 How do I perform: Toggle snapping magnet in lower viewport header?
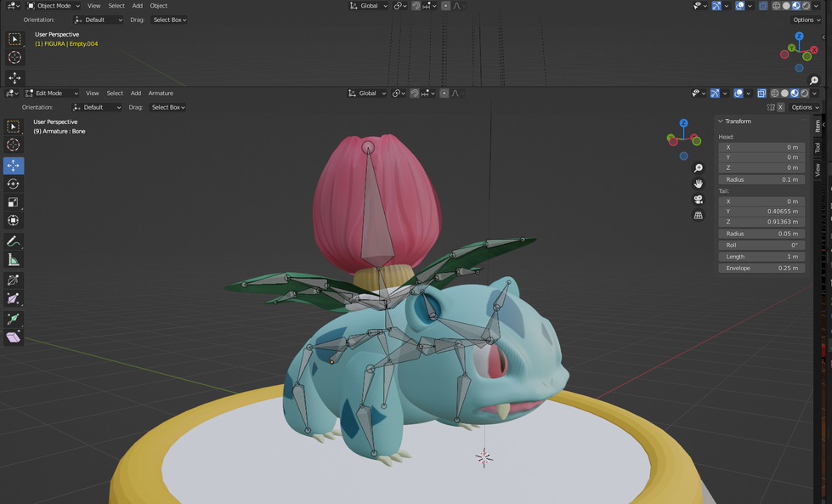(415, 93)
